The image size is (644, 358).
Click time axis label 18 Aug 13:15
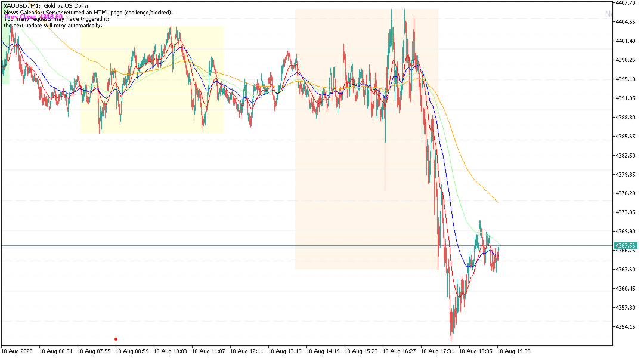[285, 351]
